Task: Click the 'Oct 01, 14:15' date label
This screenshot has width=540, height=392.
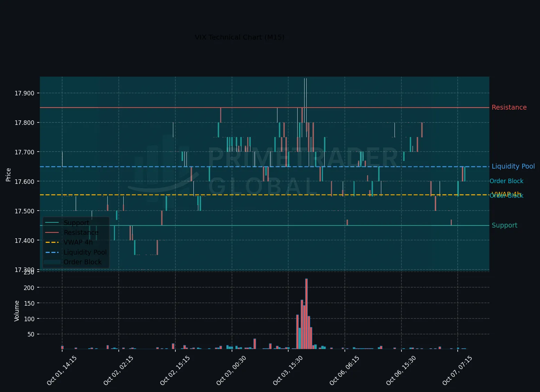Action: point(62,370)
